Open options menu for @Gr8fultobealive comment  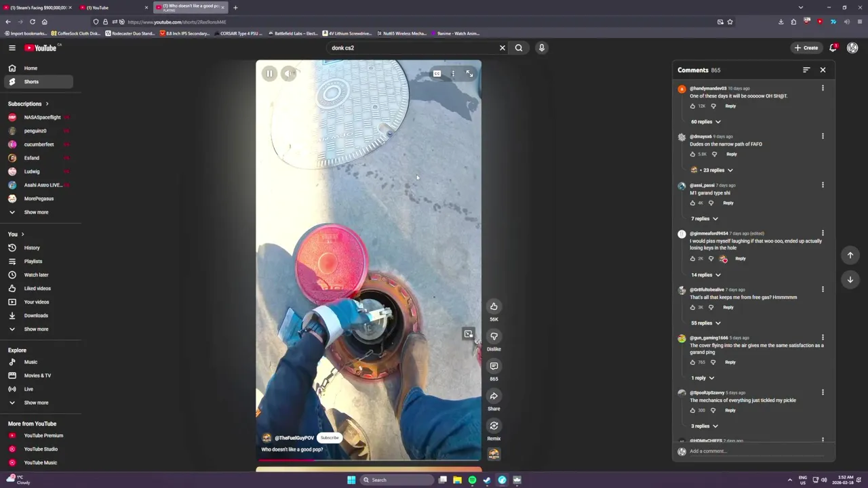(x=823, y=289)
